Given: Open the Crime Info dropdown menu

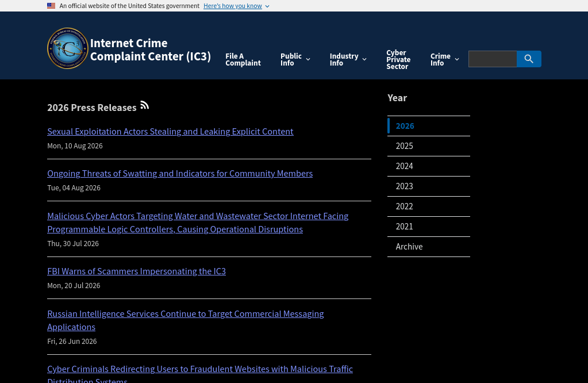Looking at the screenshot, I should coord(445,59).
